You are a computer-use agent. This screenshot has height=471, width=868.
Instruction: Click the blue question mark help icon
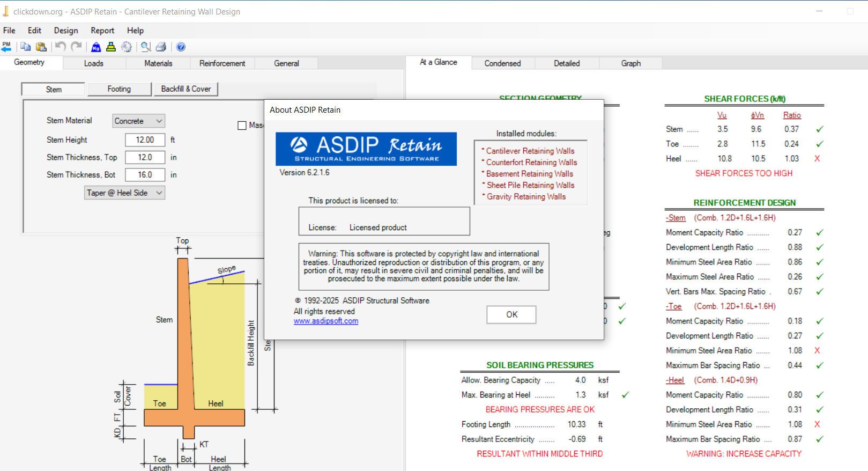pyautogui.click(x=181, y=47)
